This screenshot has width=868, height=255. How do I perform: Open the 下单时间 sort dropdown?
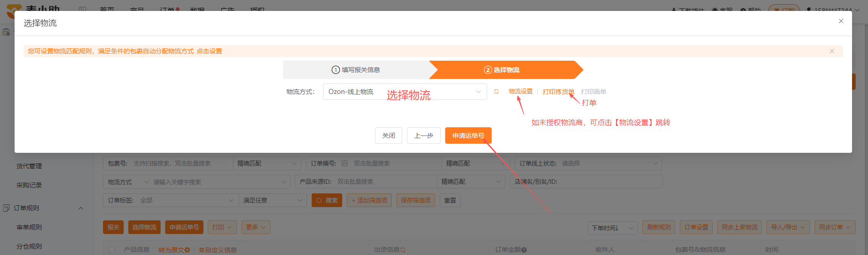[x=612, y=228]
